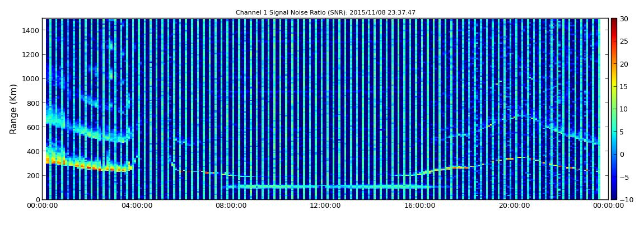
Task: Click the colorbar value −5
Action: pos(624,177)
